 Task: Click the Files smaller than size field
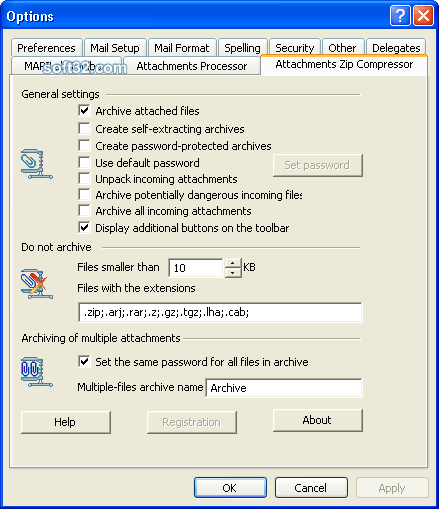(x=196, y=268)
